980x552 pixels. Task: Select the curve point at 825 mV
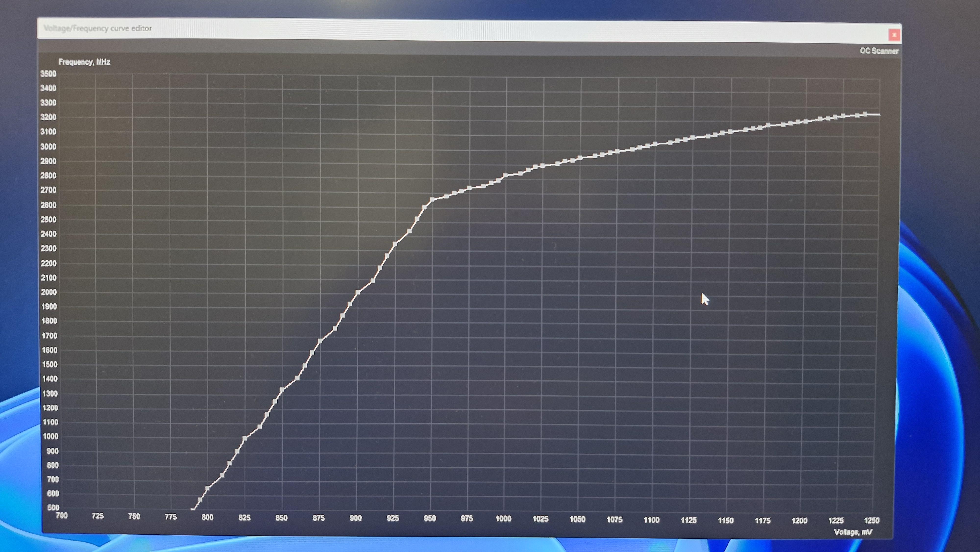pos(245,439)
